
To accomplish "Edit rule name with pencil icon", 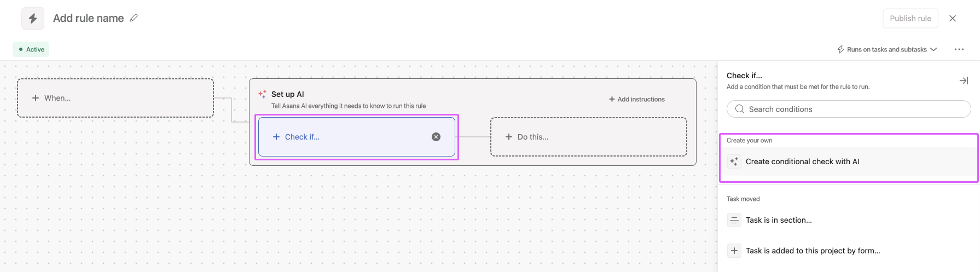I will click(x=134, y=18).
